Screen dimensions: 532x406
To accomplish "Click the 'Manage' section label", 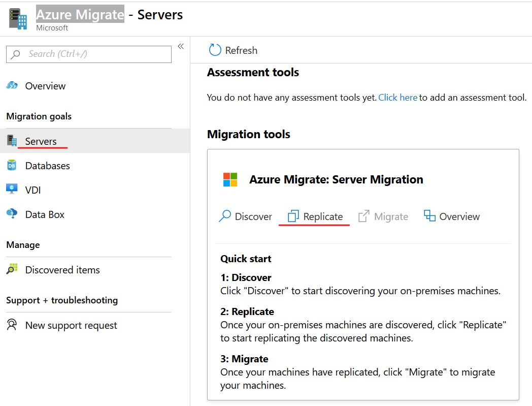I will coord(23,245).
